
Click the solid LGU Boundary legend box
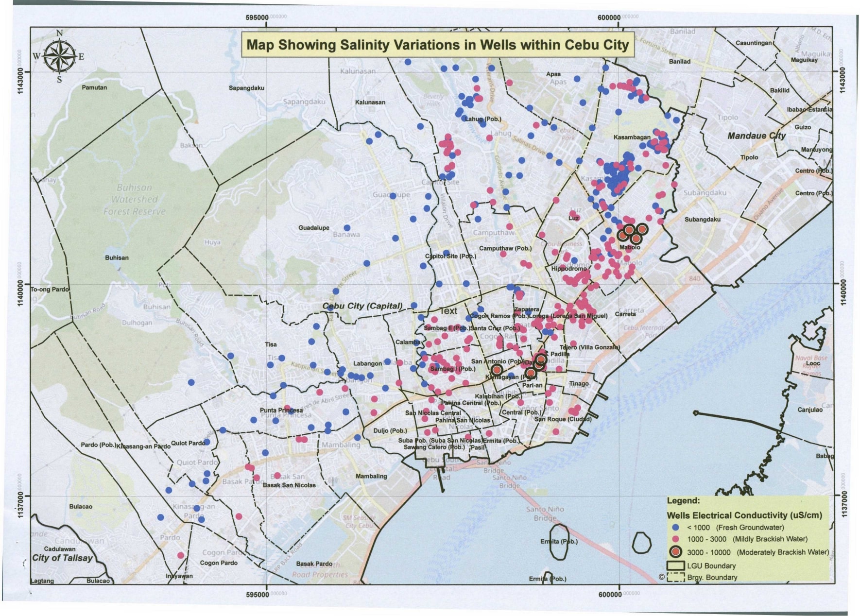pos(675,565)
